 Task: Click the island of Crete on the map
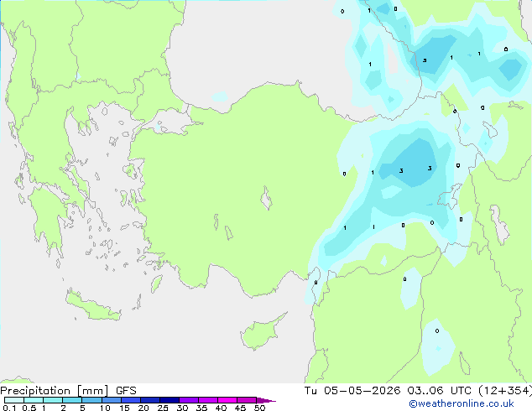coord(93,305)
